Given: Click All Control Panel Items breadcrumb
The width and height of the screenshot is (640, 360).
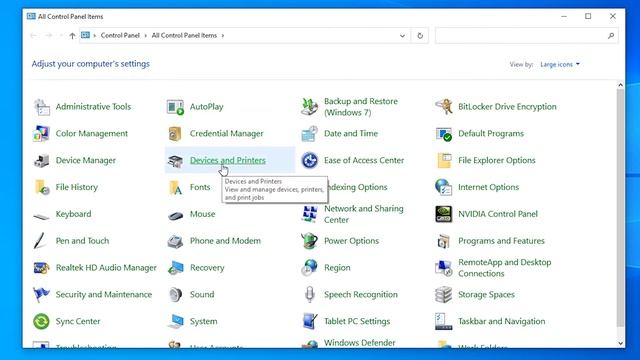Looking at the screenshot, I should click(184, 36).
